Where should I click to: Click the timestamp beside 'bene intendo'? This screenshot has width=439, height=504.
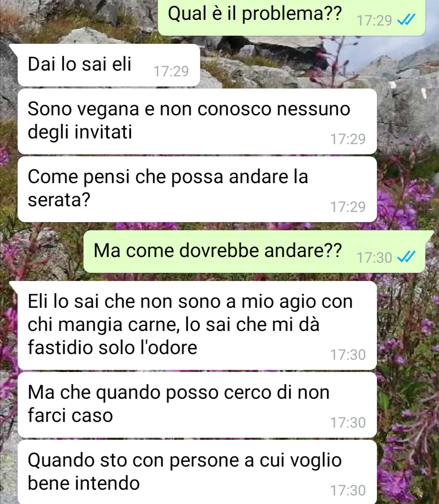click(348, 491)
